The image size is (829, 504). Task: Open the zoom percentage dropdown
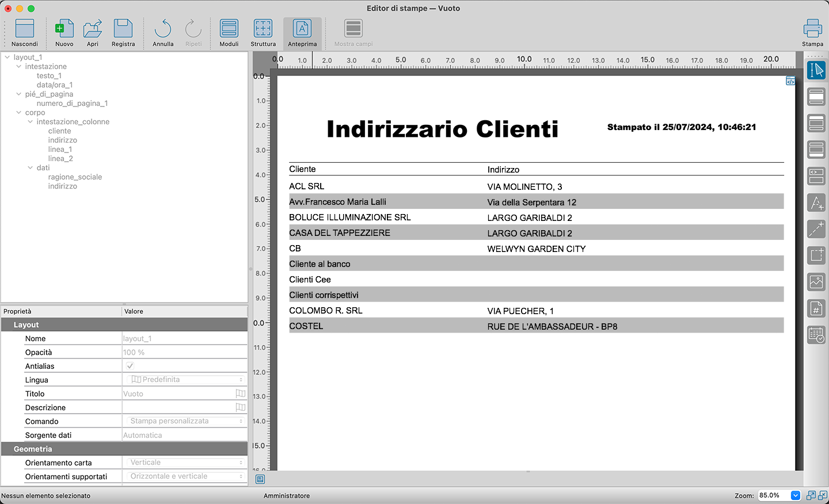point(796,495)
